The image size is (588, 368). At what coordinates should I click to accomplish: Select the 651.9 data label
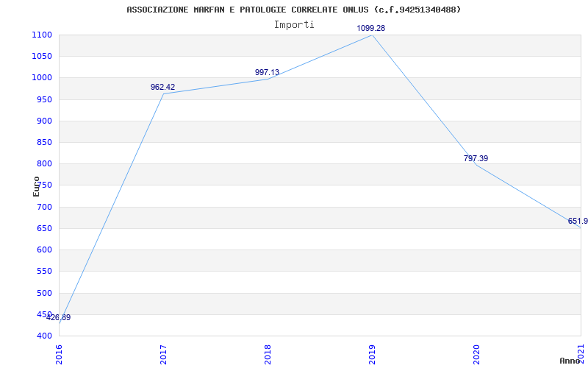pyautogui.click(x=578, y=222)
